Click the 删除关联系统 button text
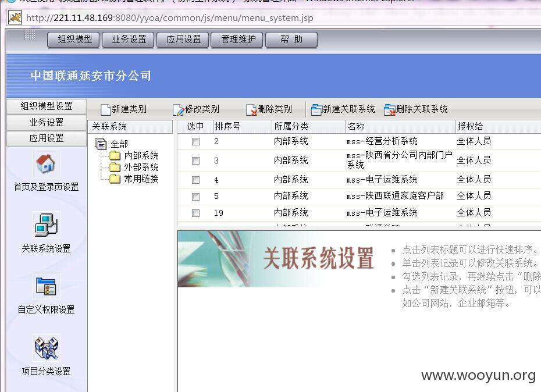The height and width of the screenshot is (392, 541). [x=422, y=109]
